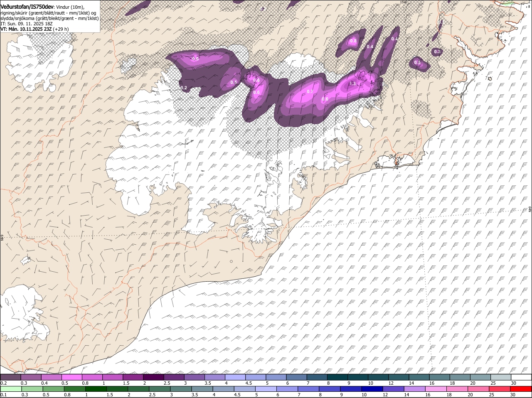This screenshot has height=398, width=532.
Task: Click the 15W longitude label
Action: pyautogui.click(x=403, y=2)
